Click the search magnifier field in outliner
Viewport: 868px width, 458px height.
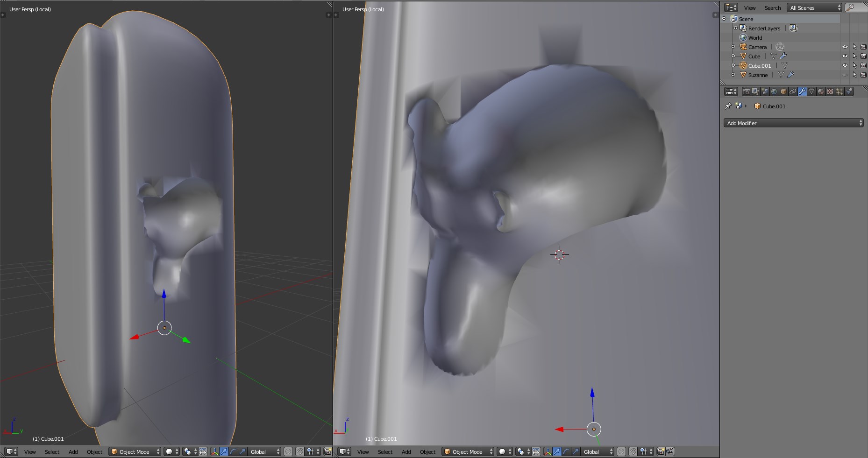point(856,7)
